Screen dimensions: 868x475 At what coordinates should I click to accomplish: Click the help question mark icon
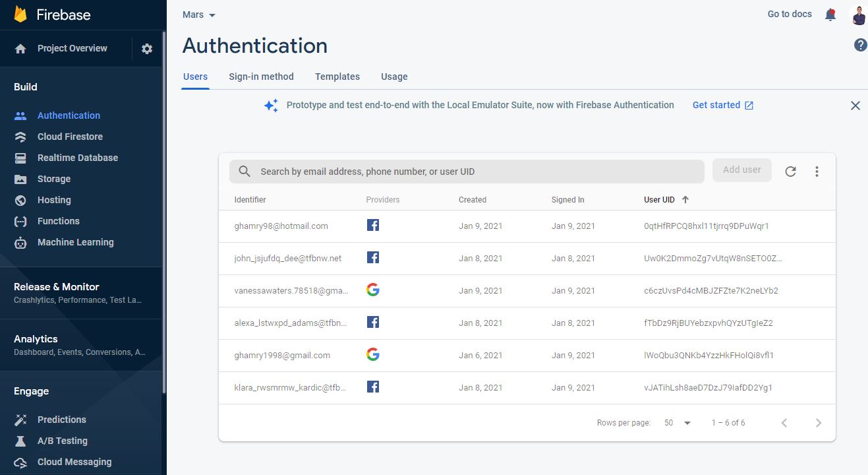pos(860,45)
